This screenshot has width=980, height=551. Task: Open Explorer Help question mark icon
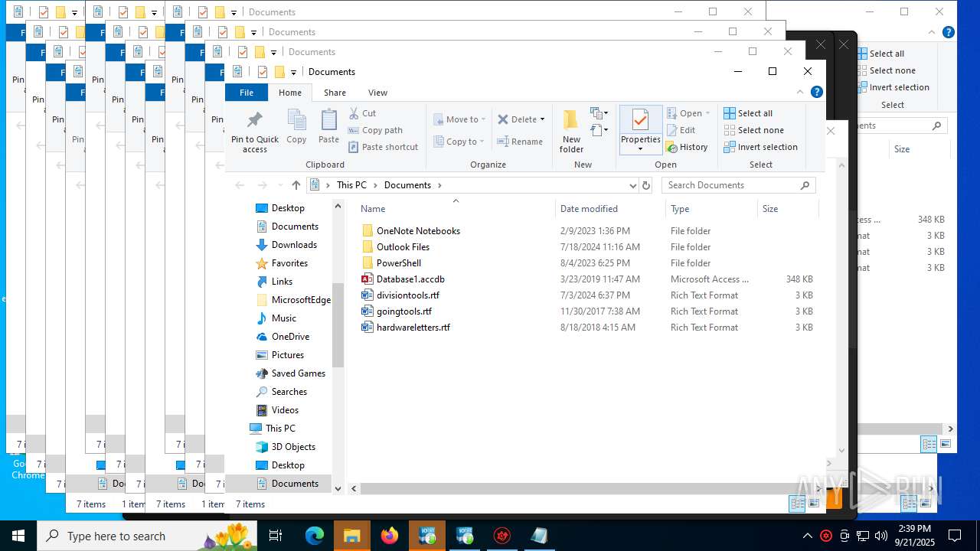(817, 92)
